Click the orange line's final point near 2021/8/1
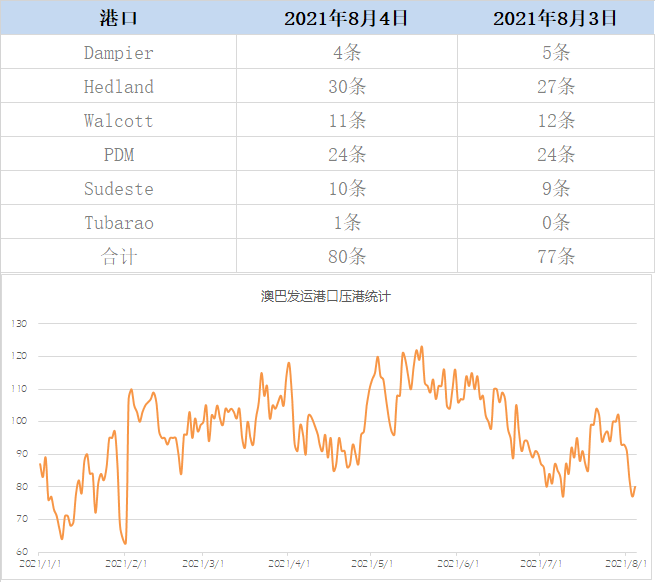Screen dimensions: 655x582 (635, 487)
